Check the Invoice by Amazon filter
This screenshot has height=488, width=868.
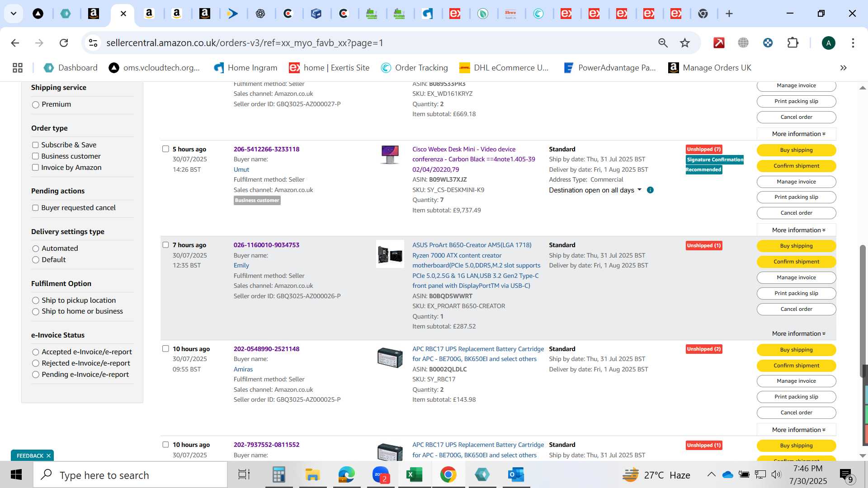pos(35,168)
